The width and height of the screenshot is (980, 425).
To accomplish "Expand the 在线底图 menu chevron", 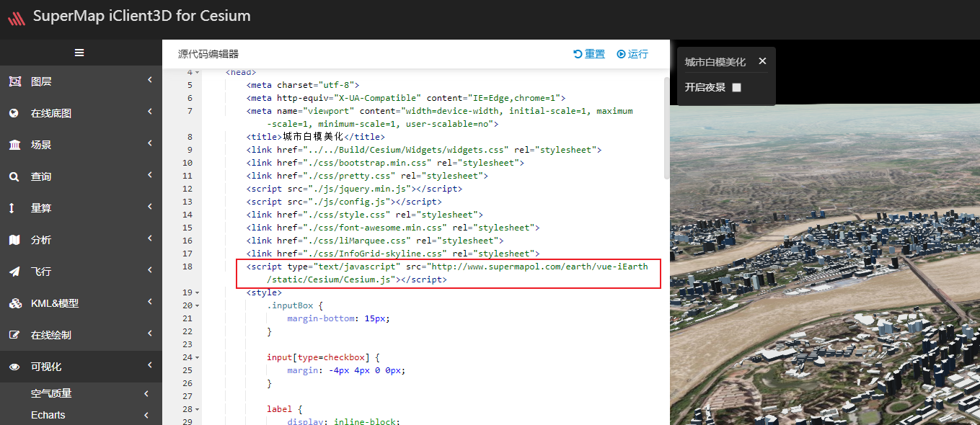I will click(150, 112).
